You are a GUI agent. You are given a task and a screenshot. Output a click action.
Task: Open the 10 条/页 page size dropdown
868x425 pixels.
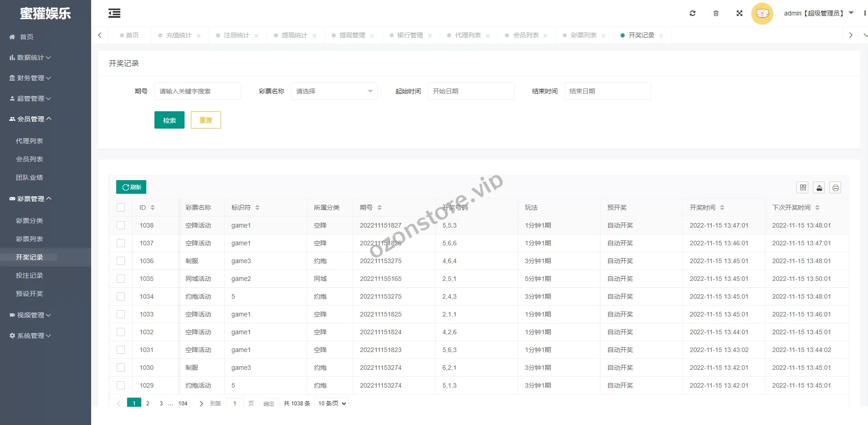pos(332,404)
